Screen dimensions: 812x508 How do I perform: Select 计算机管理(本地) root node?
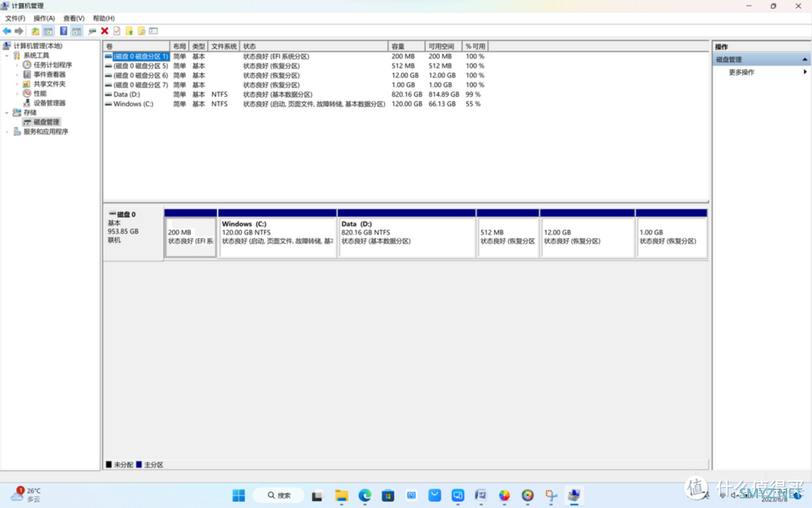point(38,46)
